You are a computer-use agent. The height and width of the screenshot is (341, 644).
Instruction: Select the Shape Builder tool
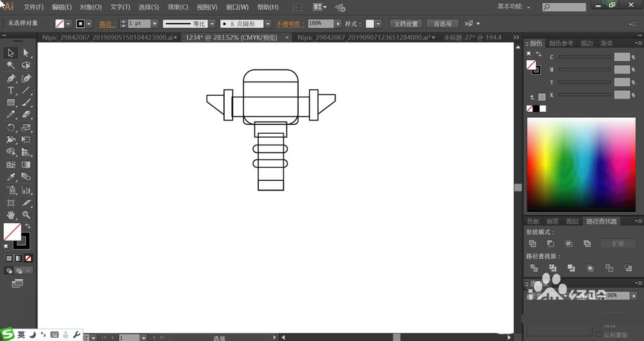click(x=11, y=152)
